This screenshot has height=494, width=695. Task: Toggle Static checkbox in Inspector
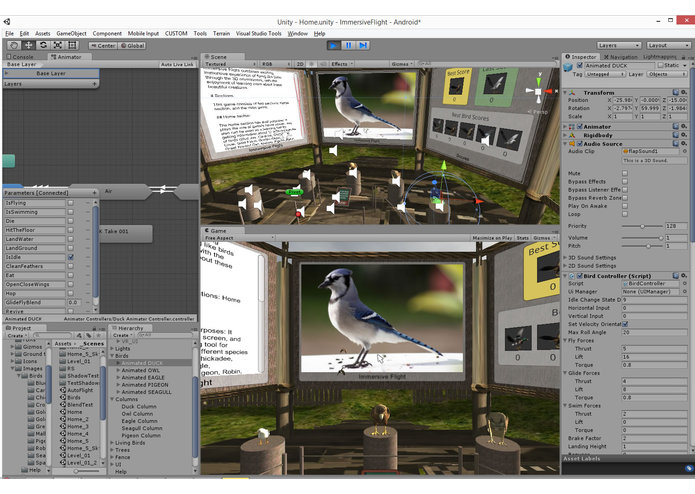[660, 65]
